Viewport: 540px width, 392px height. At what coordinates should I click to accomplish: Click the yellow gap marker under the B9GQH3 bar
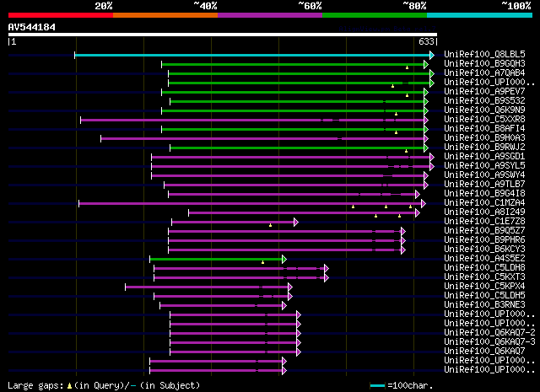(x=407, y=67)
